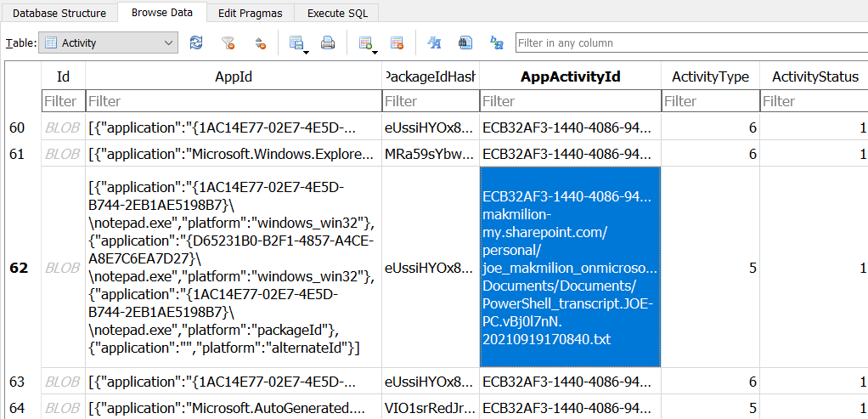Clear all filters icon
868x419 pixels.
pyautogui.click(x=228, y=42)
